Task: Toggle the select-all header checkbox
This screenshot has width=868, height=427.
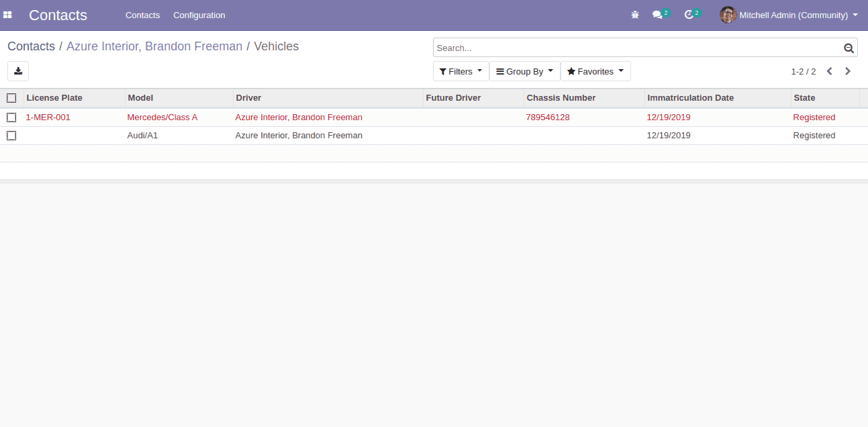Action: pos(11,98)
